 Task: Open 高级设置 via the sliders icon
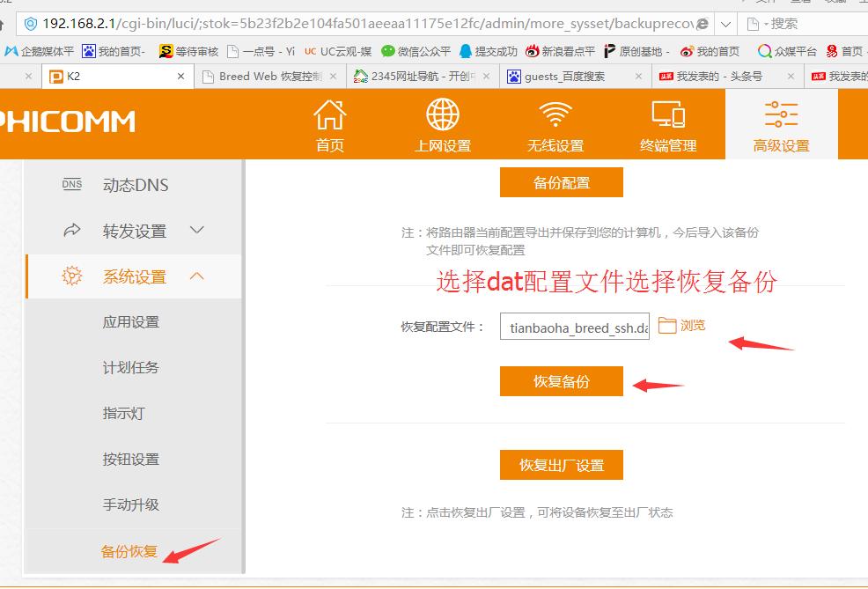[780, 114]
